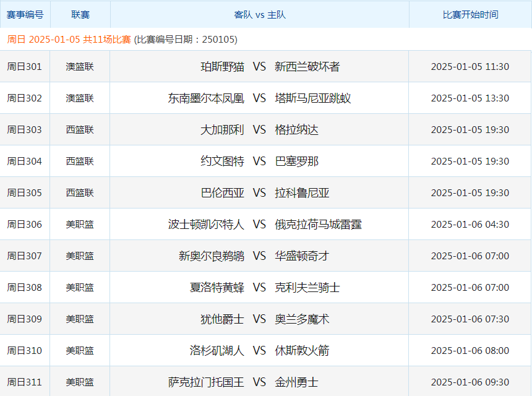Select home team 奥兰多魔术
Viewport: 532px width, 396px height.
302,319
